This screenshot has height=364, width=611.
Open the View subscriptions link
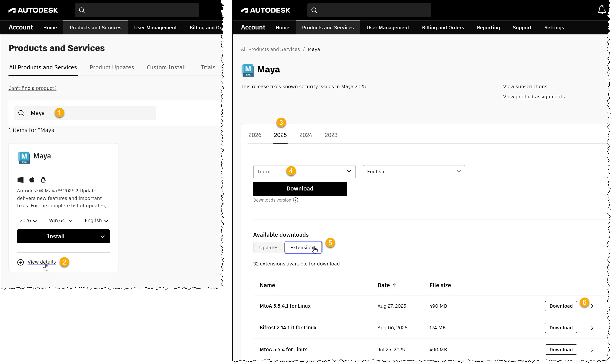click(525, 87)
